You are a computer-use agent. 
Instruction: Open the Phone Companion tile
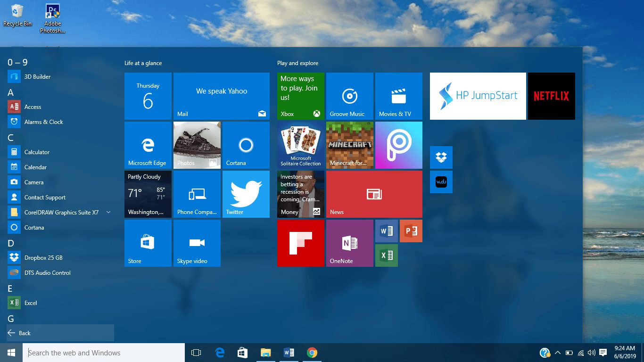[197, 194]
